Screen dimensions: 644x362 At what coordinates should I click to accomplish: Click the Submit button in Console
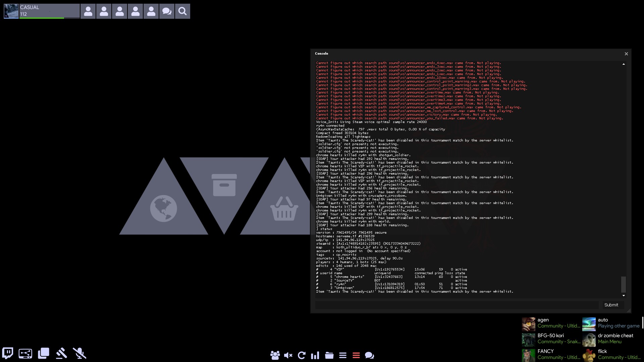pos(611,305)
